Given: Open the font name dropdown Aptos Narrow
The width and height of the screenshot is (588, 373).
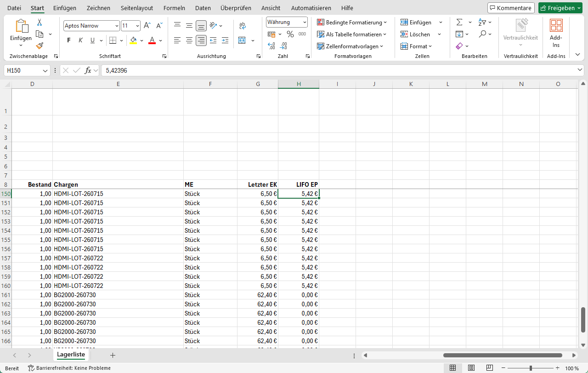Looking at the screenshot, I should pos(116,26).
